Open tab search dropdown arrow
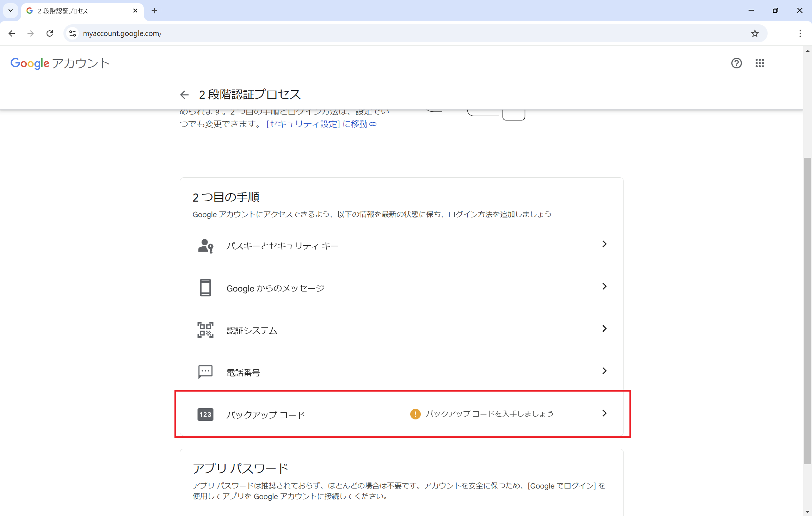This screenshot has width=812, height=516. pyautogui.click(x=11, y=11)
